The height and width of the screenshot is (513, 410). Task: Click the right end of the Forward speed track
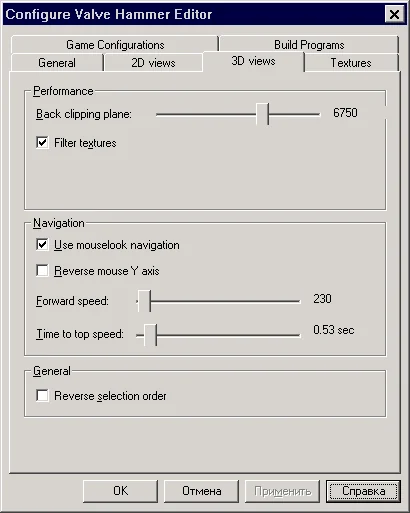point(297,301)
